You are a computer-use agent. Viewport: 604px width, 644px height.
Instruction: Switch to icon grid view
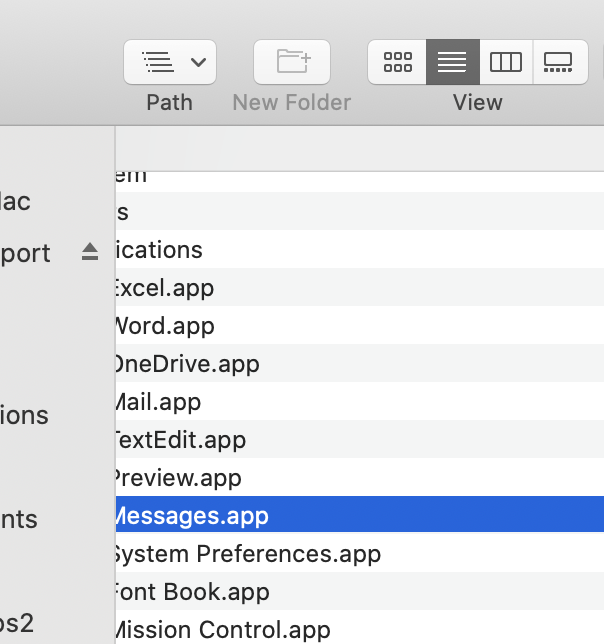397,62
